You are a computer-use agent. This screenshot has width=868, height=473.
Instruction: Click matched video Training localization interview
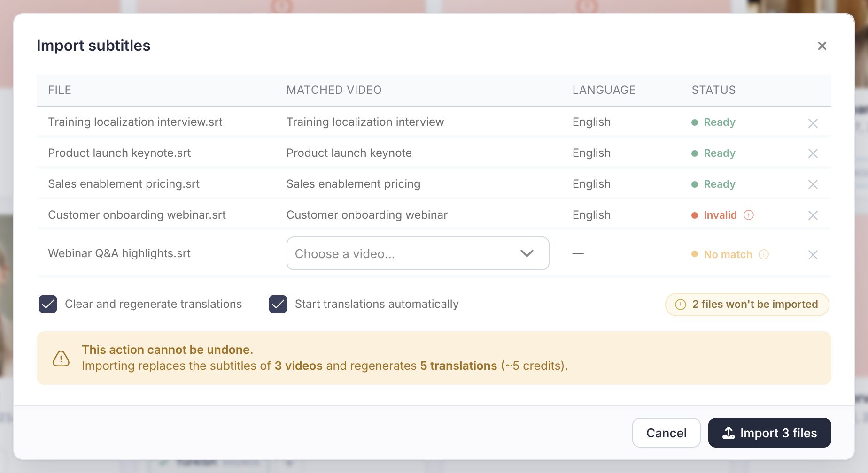tap(365, 122)
